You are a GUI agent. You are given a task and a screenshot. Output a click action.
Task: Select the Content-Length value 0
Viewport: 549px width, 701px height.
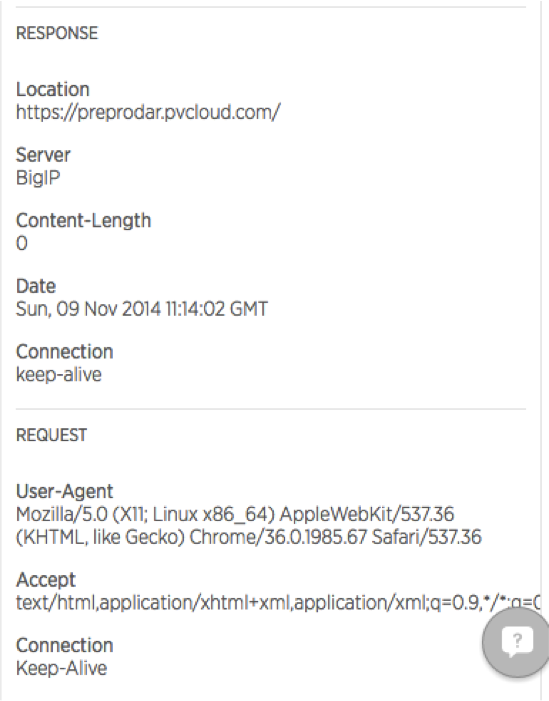coord(22,244)
